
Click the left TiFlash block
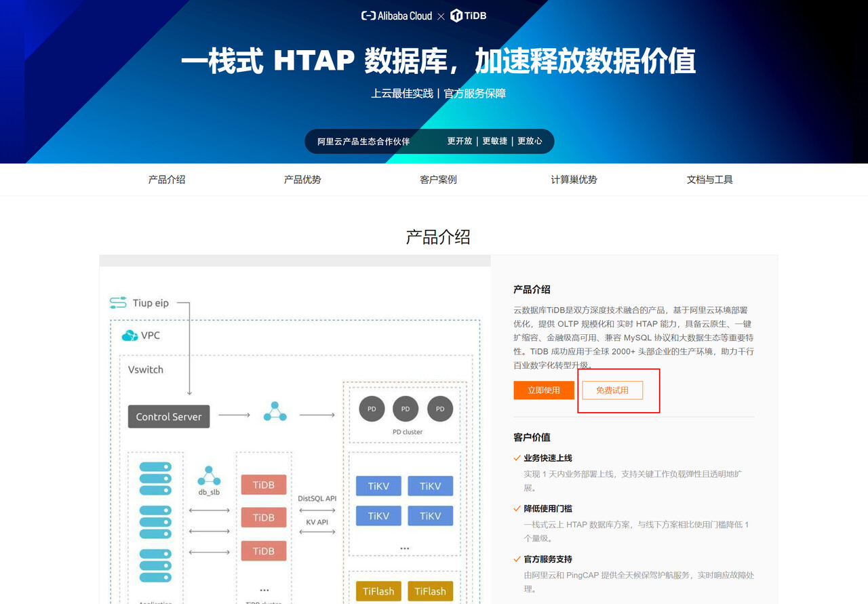pos(378,591)
